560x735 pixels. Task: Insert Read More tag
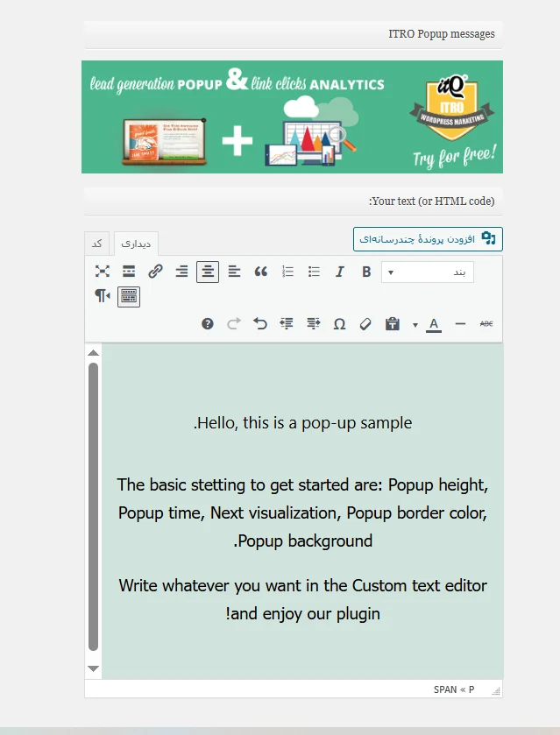coord(129,272)
